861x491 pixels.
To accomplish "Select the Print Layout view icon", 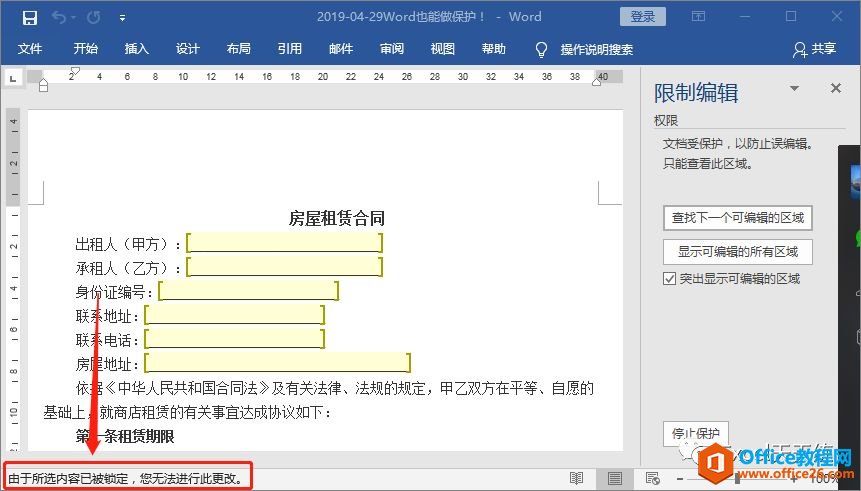I will (615, 479).
